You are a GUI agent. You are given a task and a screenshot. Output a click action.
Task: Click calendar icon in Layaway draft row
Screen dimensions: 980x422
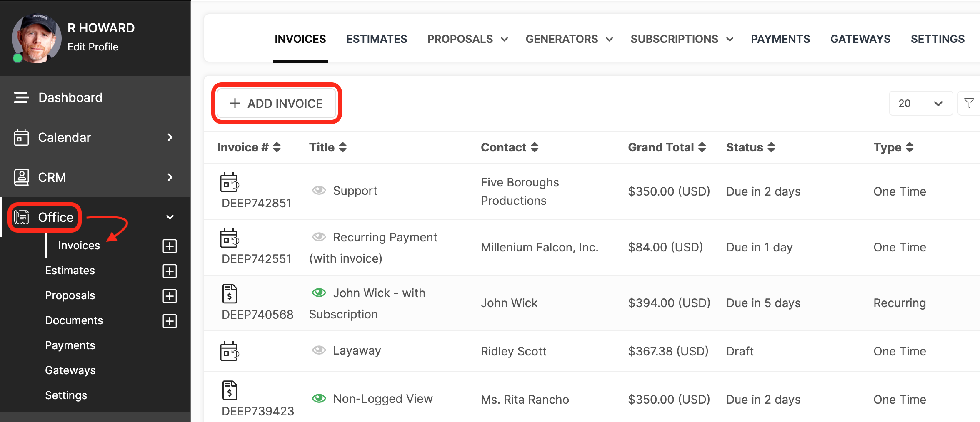coord(229,351)
